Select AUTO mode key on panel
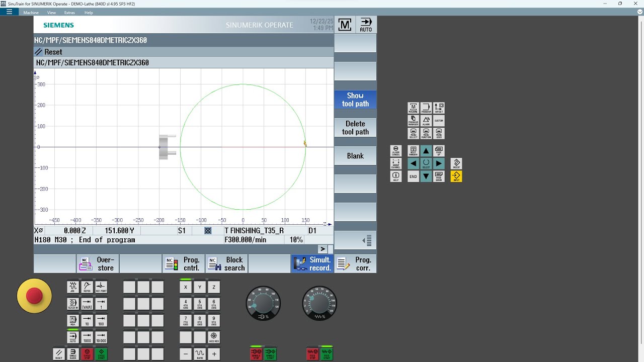The image size is (644, 362). tap(73, 337)
